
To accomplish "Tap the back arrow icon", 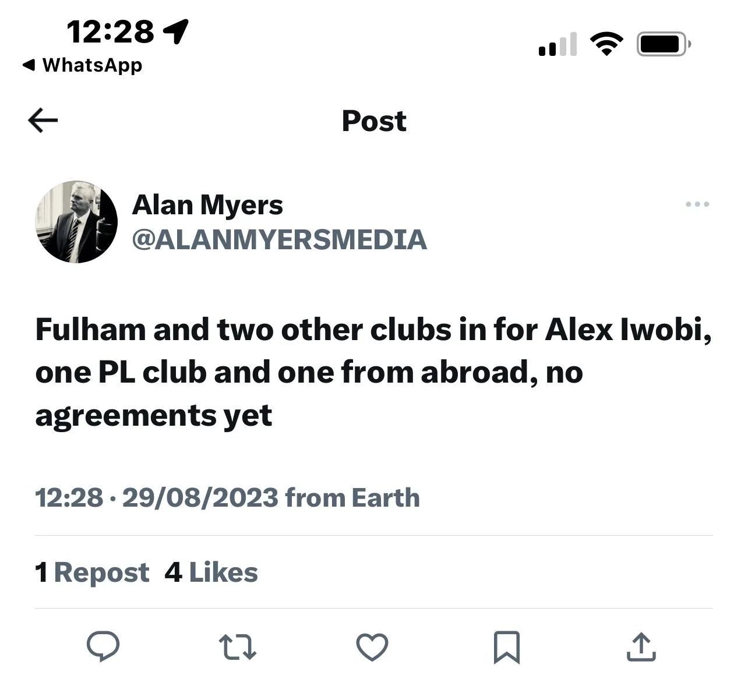I will click(x=43, y=121).
